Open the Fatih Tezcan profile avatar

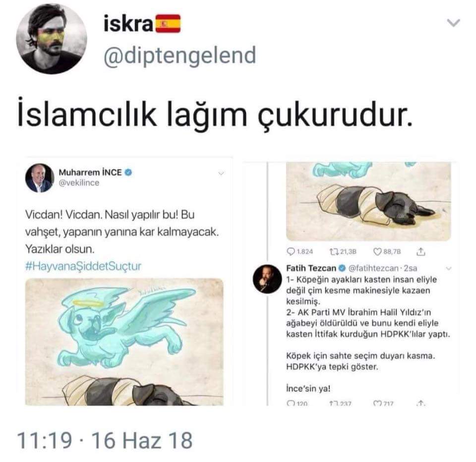(267, 279)
